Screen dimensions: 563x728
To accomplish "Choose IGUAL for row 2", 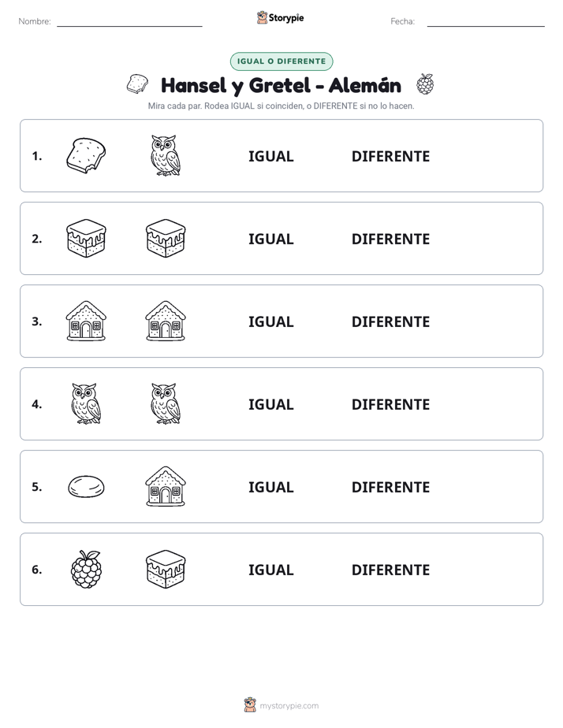I will (270, 239).
